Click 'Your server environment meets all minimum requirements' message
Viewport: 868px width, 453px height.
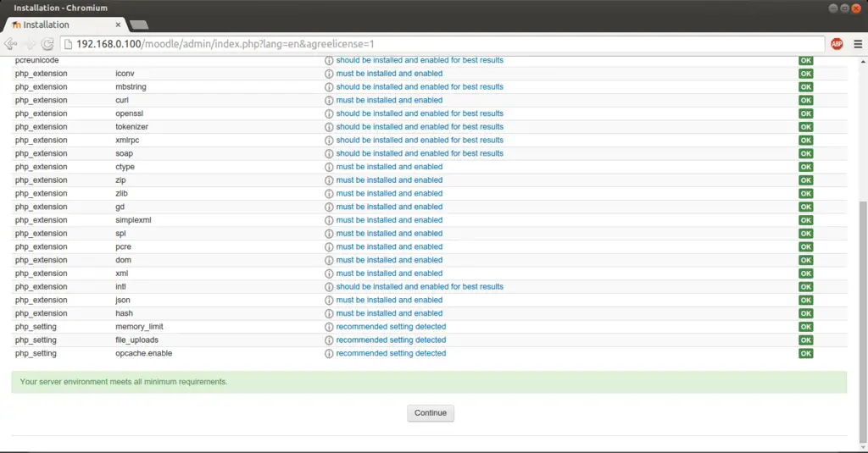point(124,382)
